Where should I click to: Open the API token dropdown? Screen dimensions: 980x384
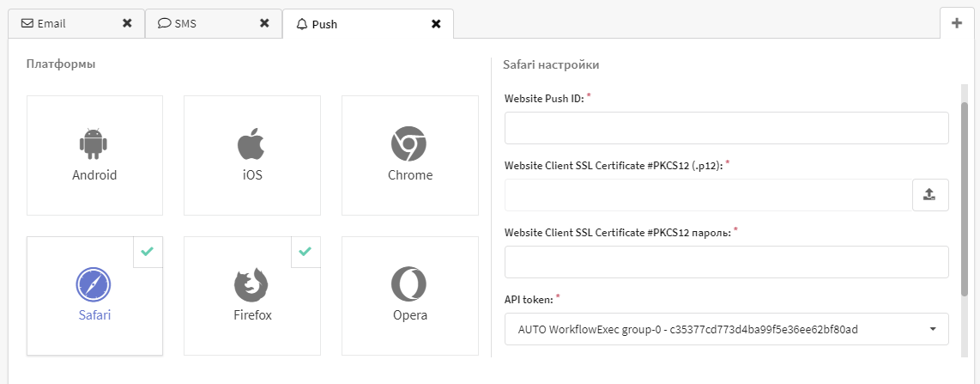(x=727, y=329)
